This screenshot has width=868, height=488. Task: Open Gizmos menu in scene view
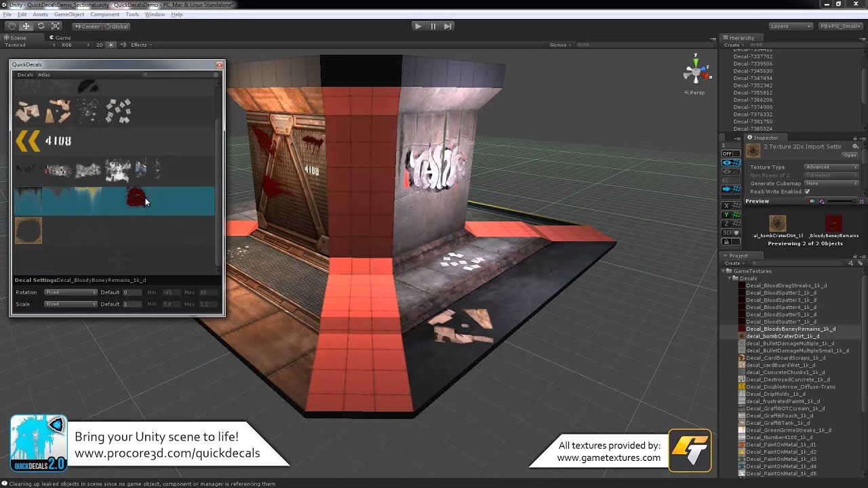(559, 45)
